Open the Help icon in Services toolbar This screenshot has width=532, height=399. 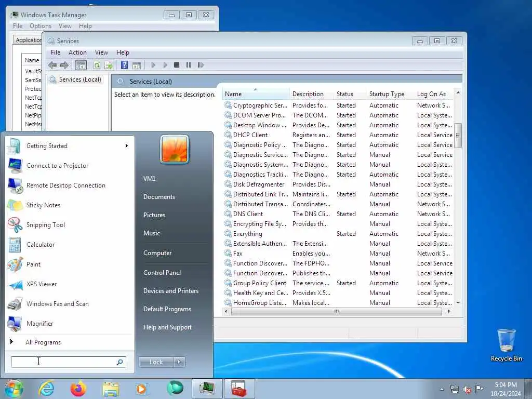125,65
